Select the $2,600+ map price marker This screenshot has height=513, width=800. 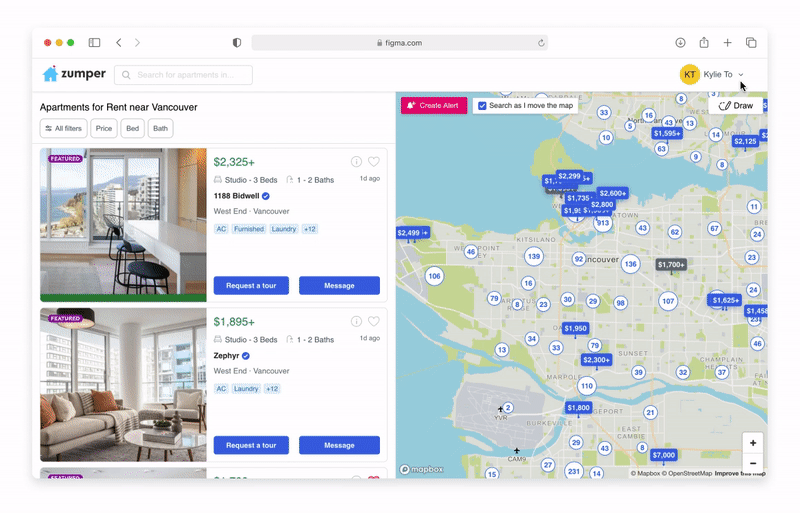(x=613, y=193)
